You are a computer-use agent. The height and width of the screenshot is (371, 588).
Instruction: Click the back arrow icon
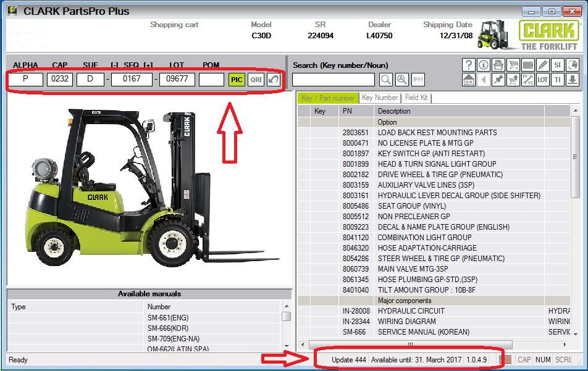[x=484, y=80]
